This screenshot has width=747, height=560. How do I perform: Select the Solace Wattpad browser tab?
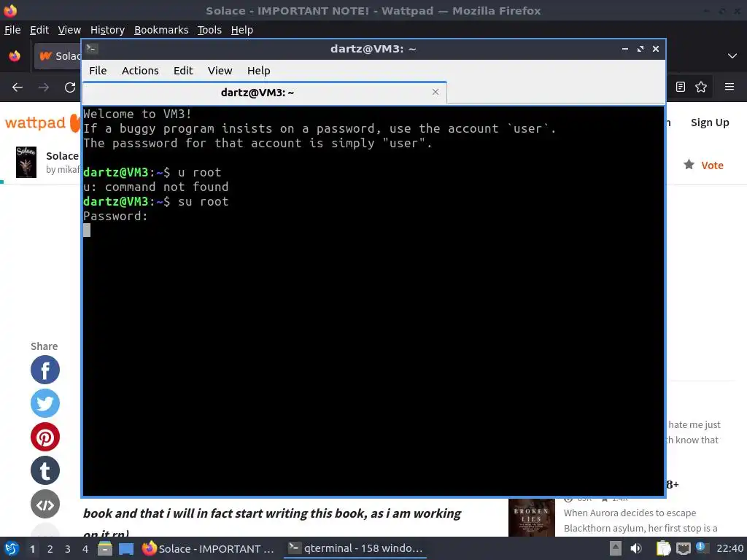(x=58, y=56)
